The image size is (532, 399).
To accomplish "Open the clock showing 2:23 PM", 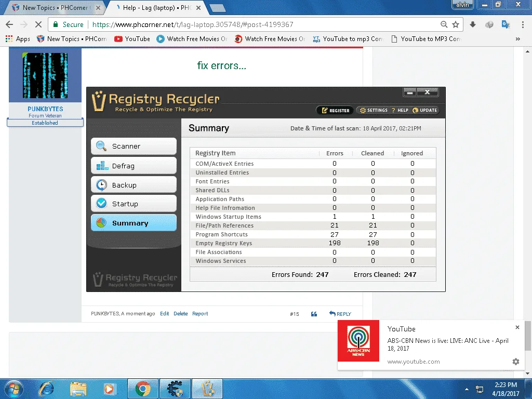I will pos(506,389).
